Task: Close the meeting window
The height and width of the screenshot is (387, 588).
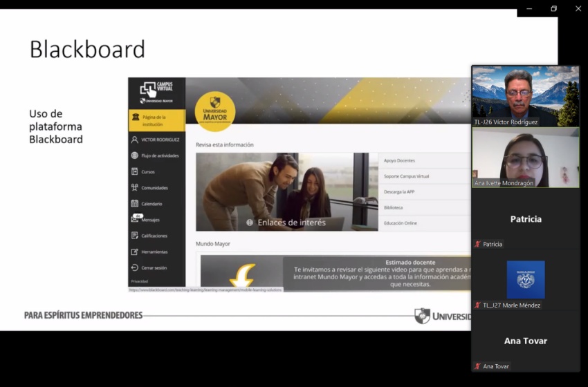Action: pos(578,8)
